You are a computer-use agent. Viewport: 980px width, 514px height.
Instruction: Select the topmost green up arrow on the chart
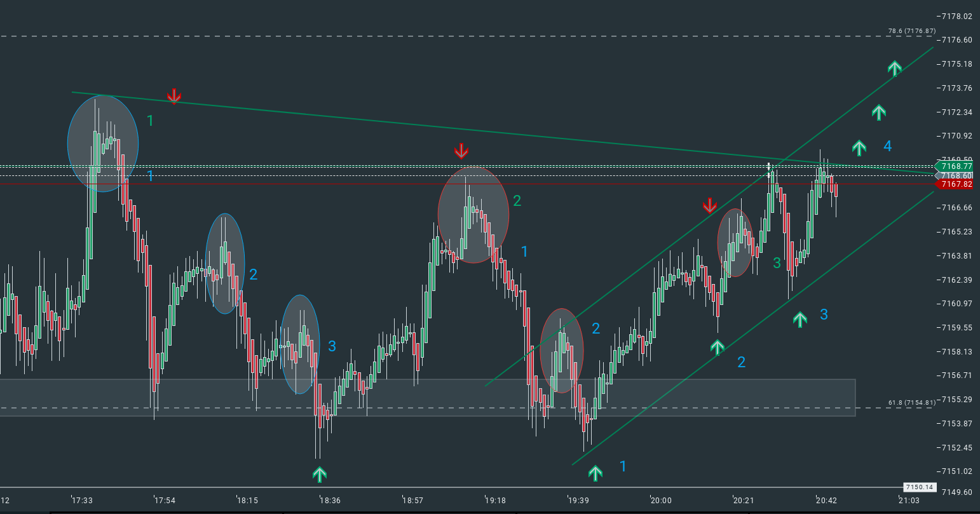click(895, 67)
